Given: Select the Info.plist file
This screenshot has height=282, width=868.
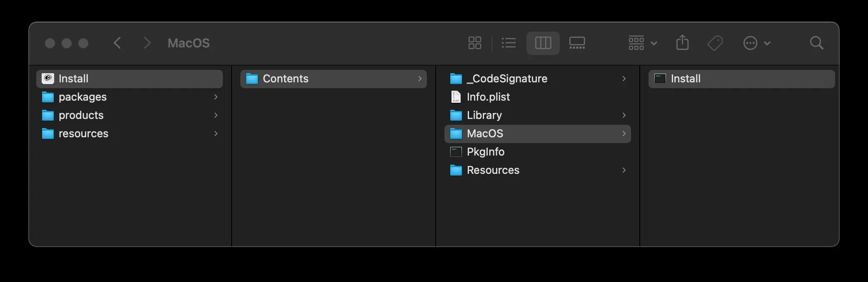Looking at the screenshot, I should click(x=488, y=97).
